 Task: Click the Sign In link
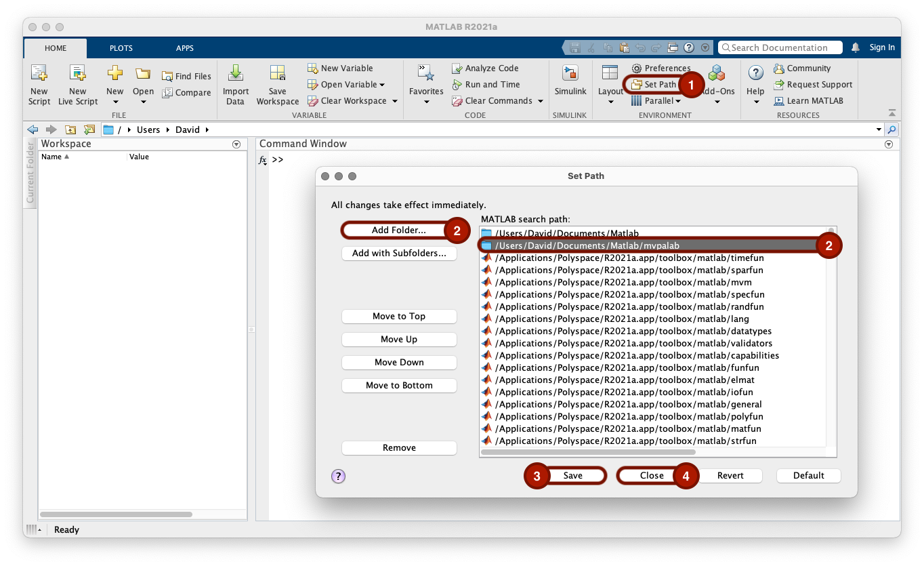pyautogui.click(x=882, y=47)
